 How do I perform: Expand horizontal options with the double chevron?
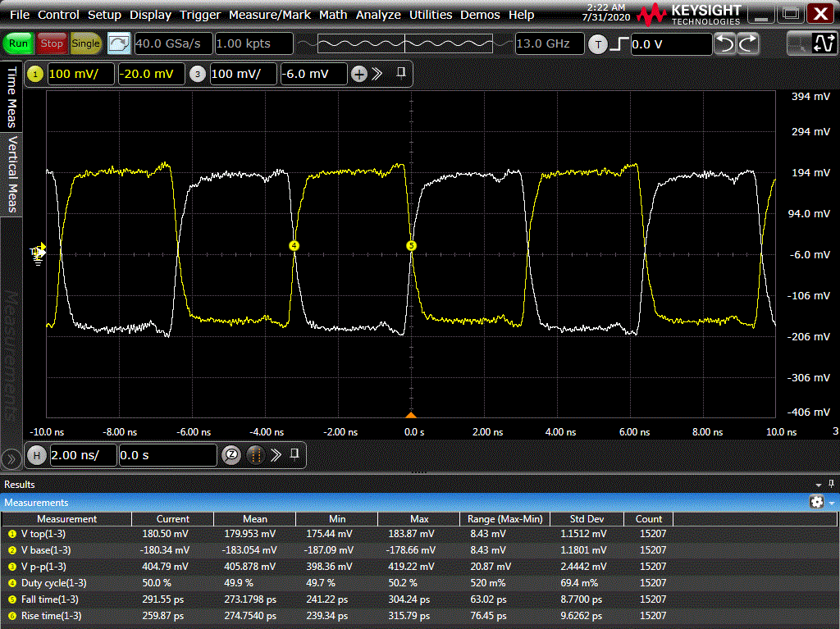pyautogui.click(x=276, y=455)
